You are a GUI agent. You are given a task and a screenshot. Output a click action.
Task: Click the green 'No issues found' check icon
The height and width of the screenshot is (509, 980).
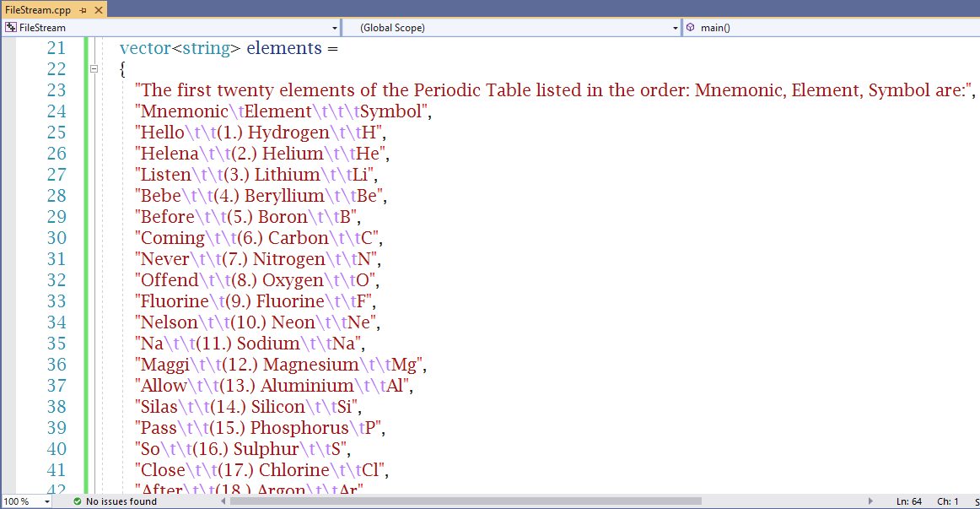[78, 501]
